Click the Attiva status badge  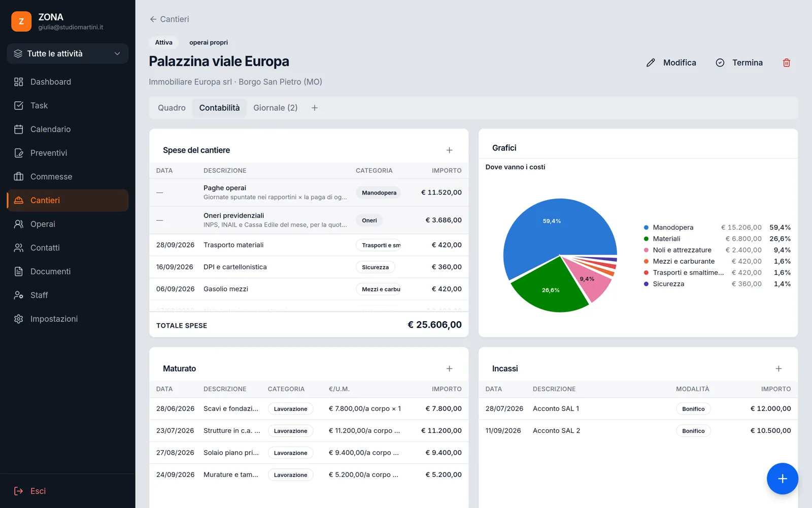[x=163, y=43]
